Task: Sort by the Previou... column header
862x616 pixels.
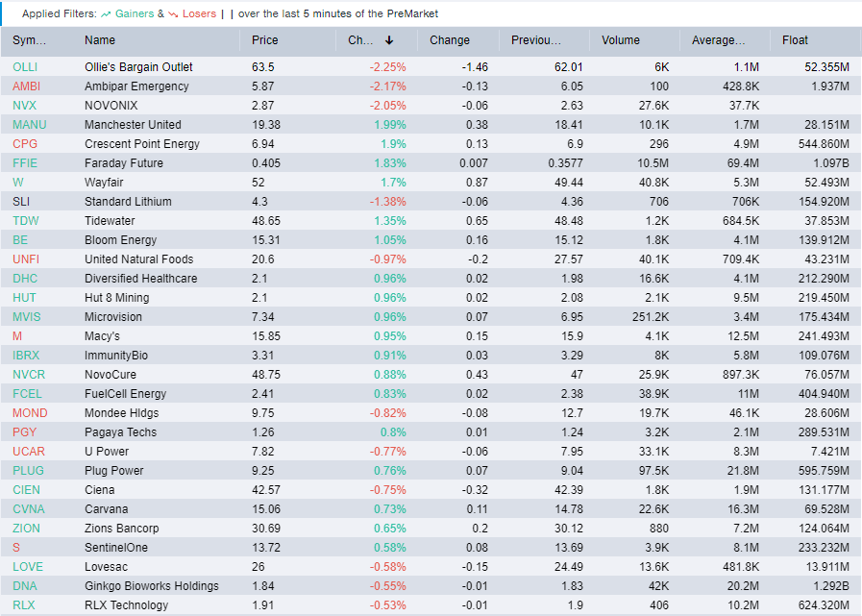Action: pos(536,40)
